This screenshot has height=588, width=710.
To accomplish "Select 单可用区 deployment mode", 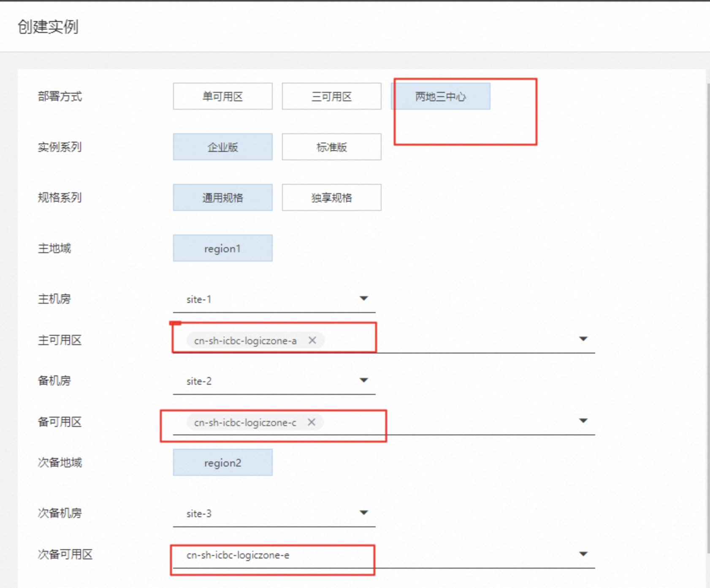I will point(222,97).
